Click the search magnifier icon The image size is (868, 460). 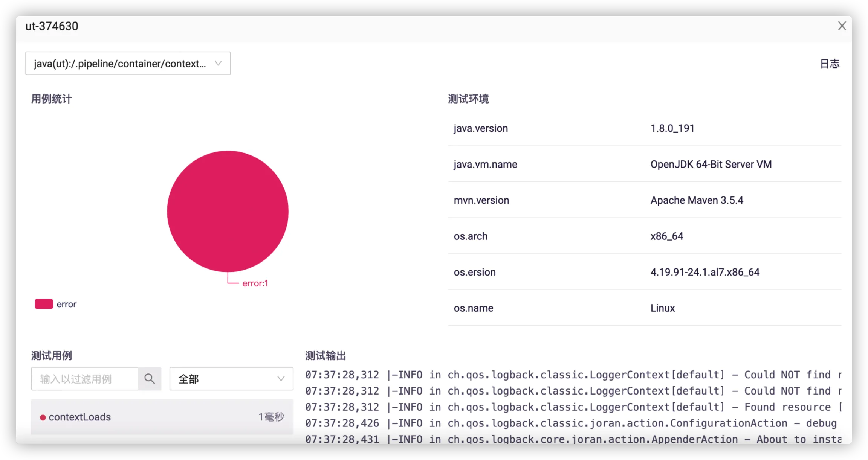[x=150, y=379]
